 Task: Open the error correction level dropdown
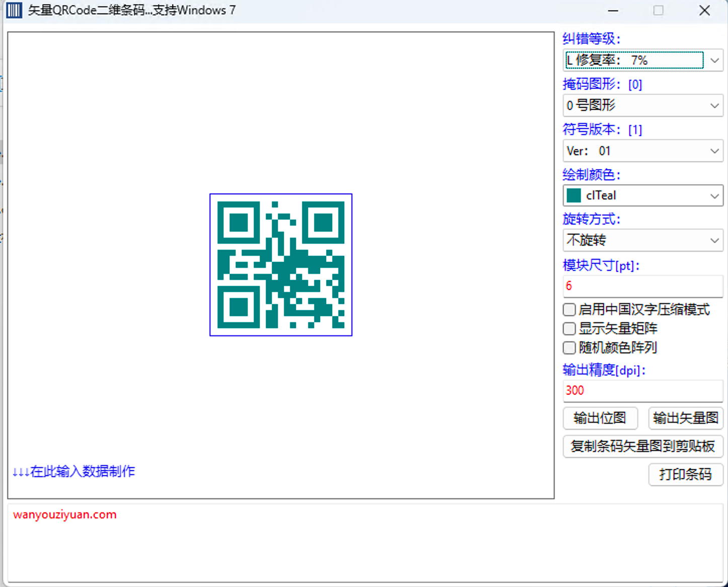pyautogui.click(x=643, y=60)
